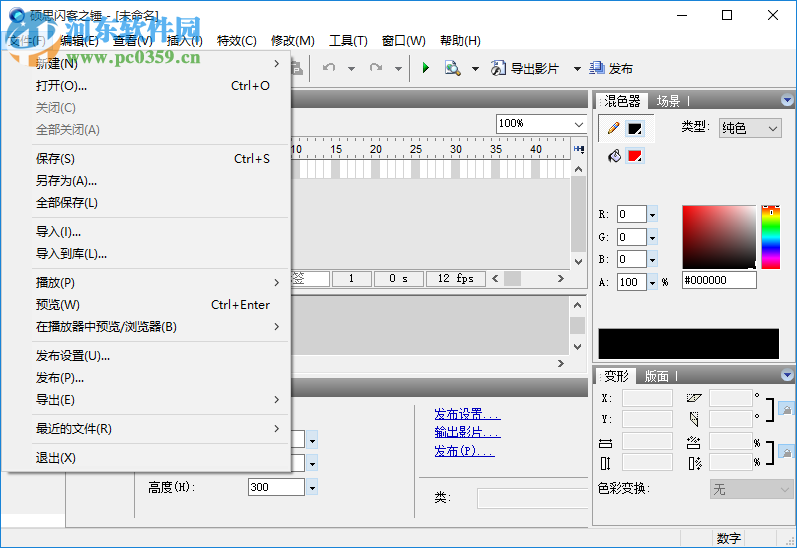Open the G value dropdown arrow
The image size is (797, 548).
coord(653,237)
